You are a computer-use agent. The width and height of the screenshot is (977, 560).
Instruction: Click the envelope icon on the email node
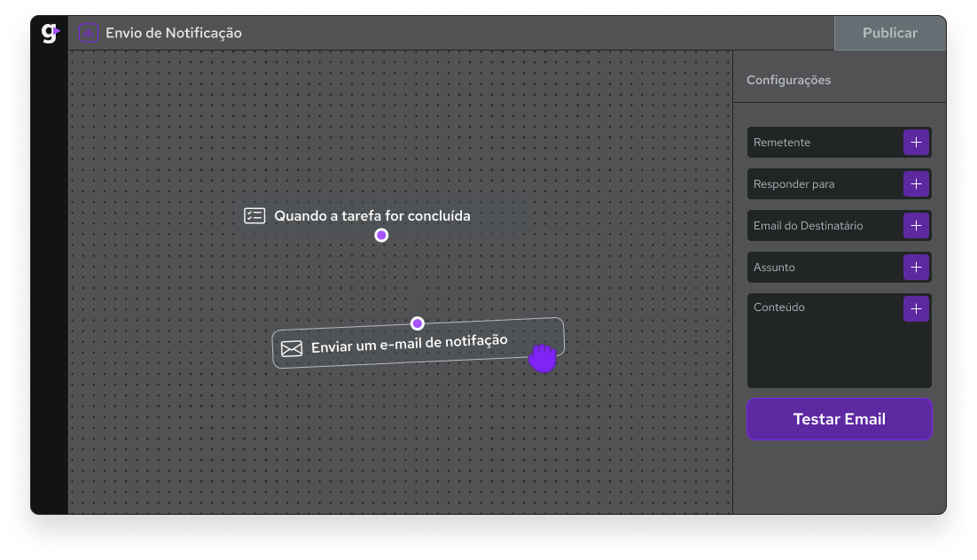[292, 348]
